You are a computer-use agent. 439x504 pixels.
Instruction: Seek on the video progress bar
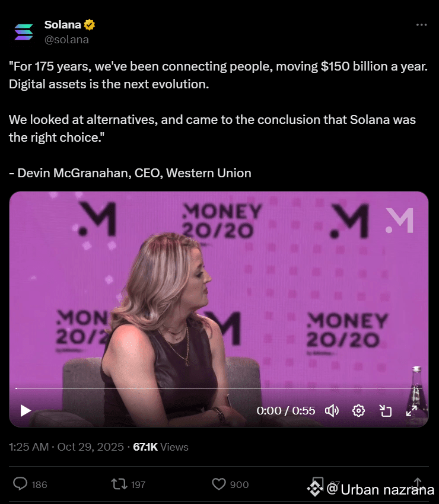pos(219,388)
